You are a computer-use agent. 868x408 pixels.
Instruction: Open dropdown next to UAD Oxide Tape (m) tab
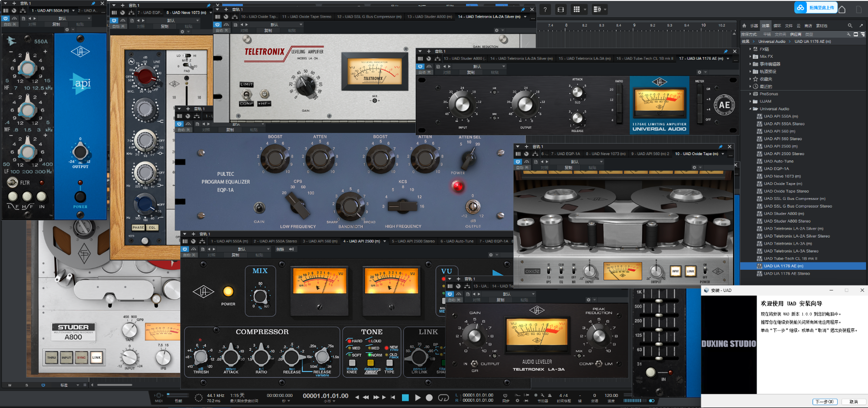[723, 154]
